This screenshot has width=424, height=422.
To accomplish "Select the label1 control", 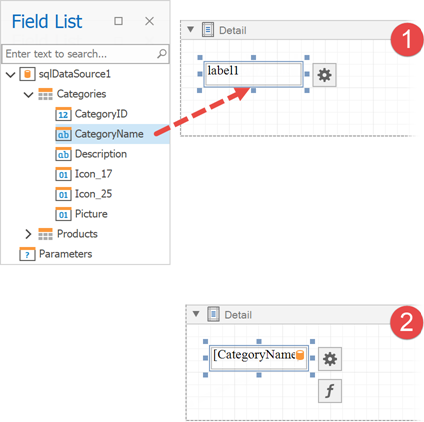I will pyautogui.click(x=253, y=74).
